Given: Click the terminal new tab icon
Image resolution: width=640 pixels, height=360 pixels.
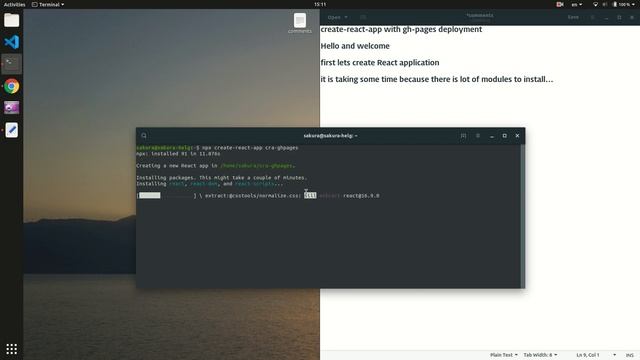Looking at the screenshot, I should click(463, 136).
